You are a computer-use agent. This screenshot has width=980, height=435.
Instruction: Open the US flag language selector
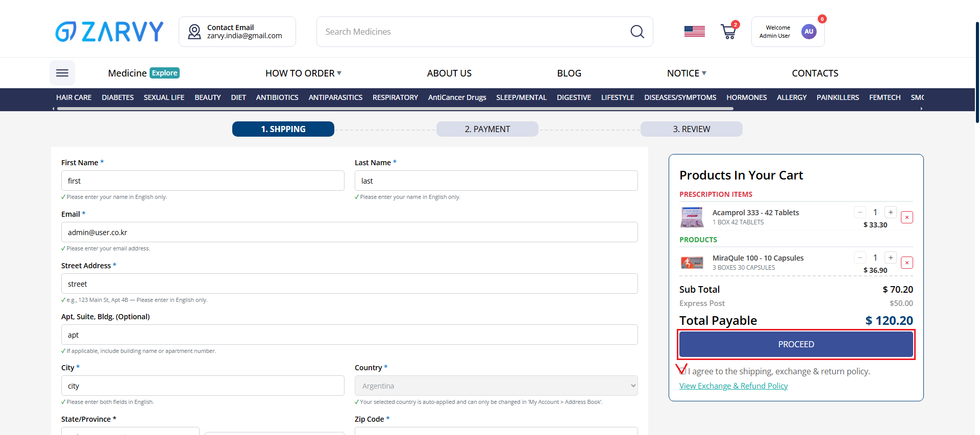(x=694, y=32)
